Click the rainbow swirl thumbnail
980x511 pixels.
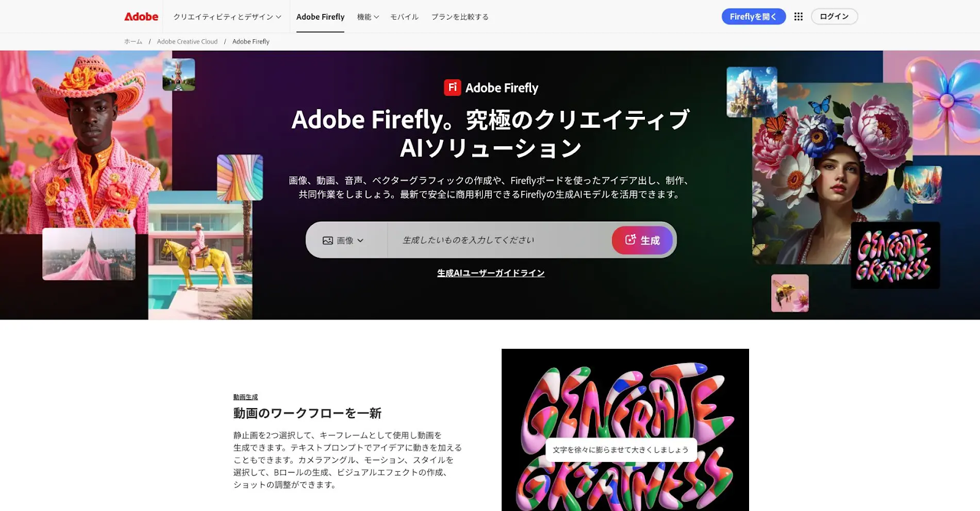pyautogui.click(x=240, y=177)
